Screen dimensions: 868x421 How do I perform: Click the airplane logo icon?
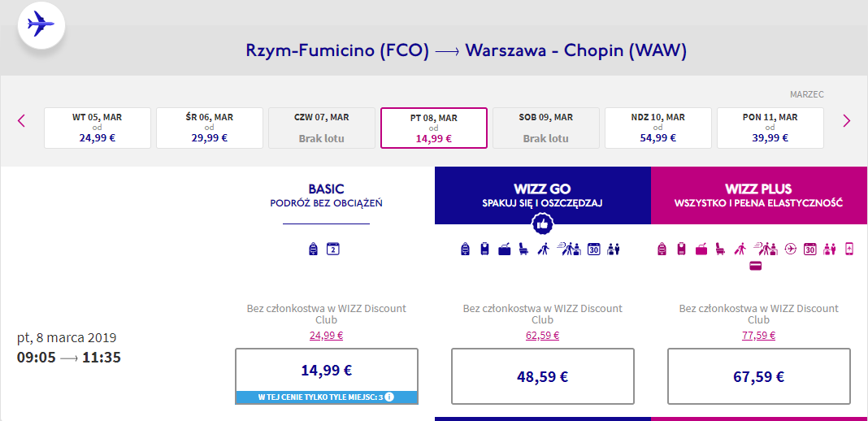(x=40, y=24)
